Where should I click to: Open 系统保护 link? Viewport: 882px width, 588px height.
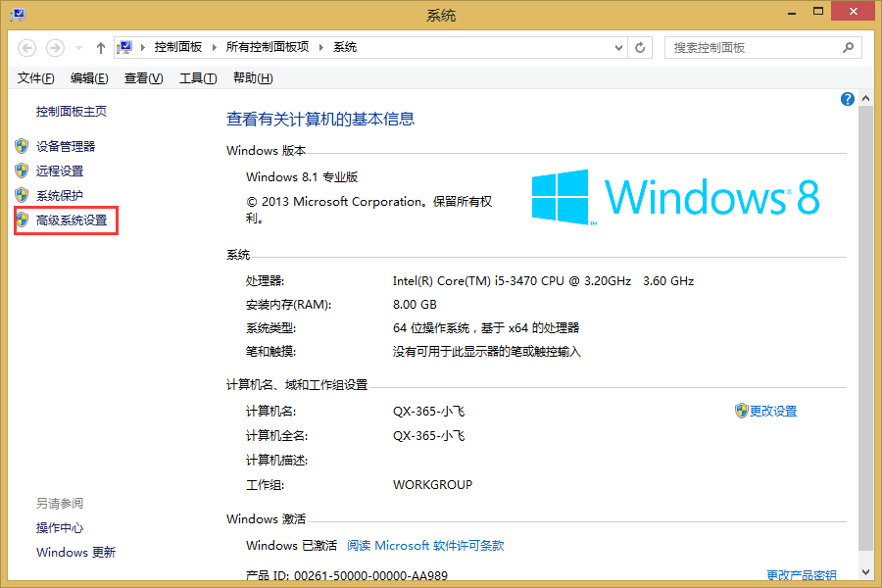point(60,195)
